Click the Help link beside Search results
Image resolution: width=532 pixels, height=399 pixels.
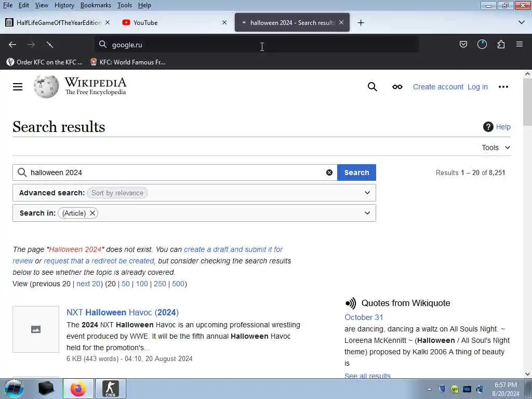(503, 127)
